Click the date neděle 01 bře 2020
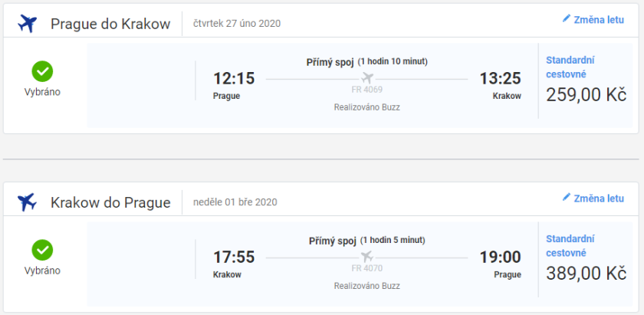644x315 pixels. 235,202
